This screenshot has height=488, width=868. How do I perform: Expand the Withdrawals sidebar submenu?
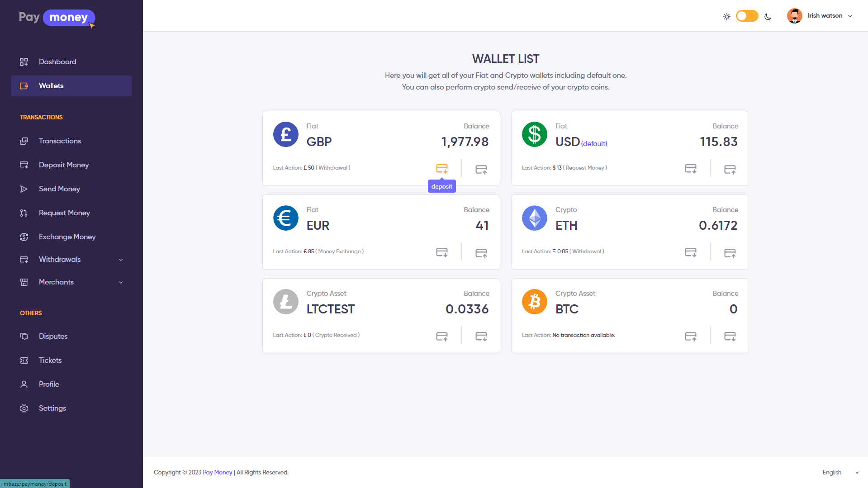tap(121, 260)
